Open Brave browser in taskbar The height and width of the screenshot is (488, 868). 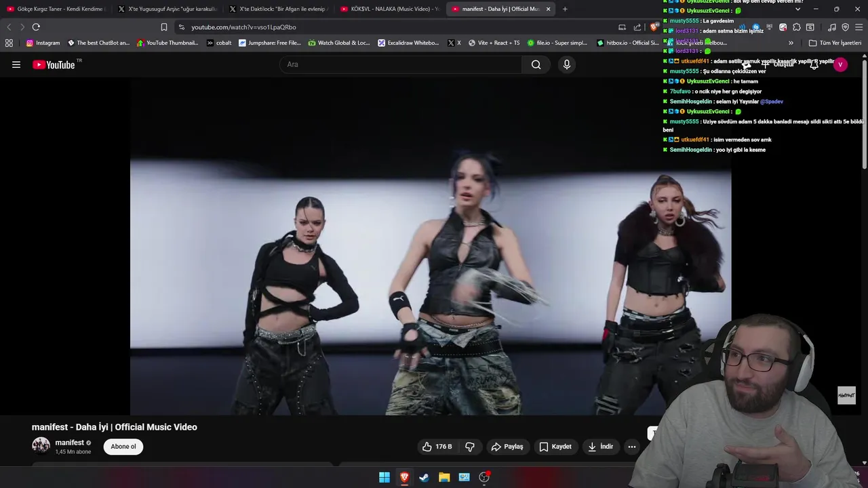[404, 477]
